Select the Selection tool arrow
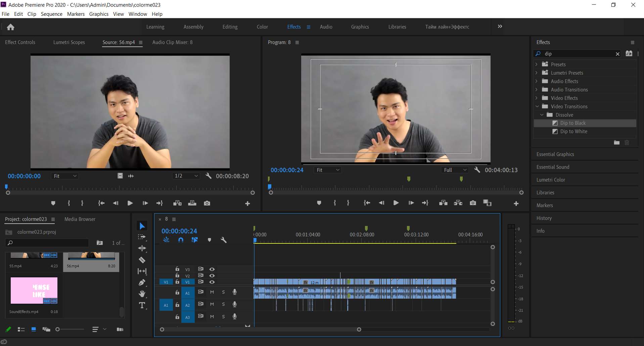Viewport: 644px width, 346px height. coord(142,226)
